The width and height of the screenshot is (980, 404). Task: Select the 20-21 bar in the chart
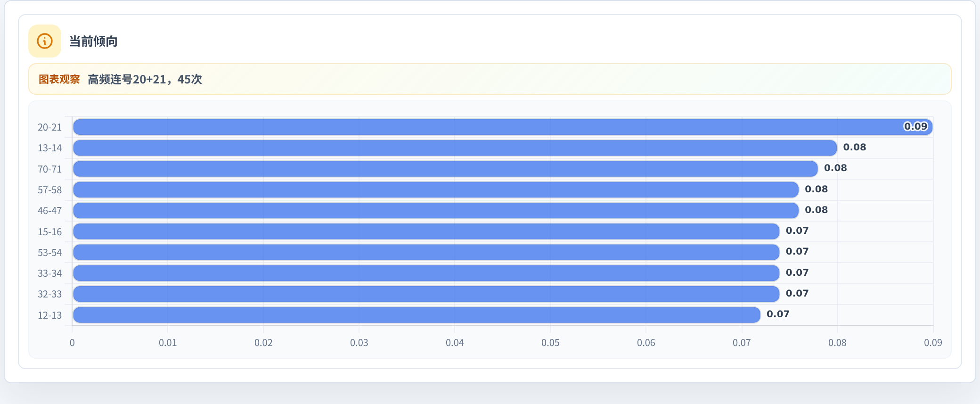click(x=503, y=127)
